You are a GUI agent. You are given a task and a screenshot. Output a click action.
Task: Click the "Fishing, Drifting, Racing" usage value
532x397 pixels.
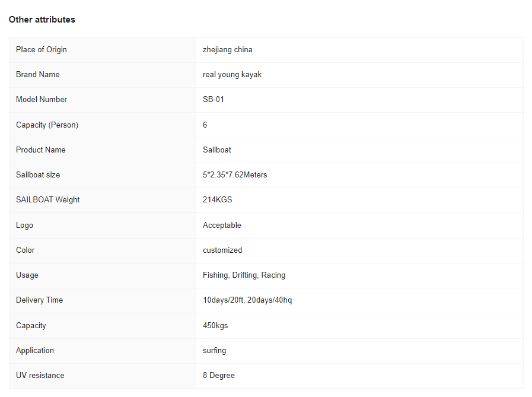click(x=244, y=275)
